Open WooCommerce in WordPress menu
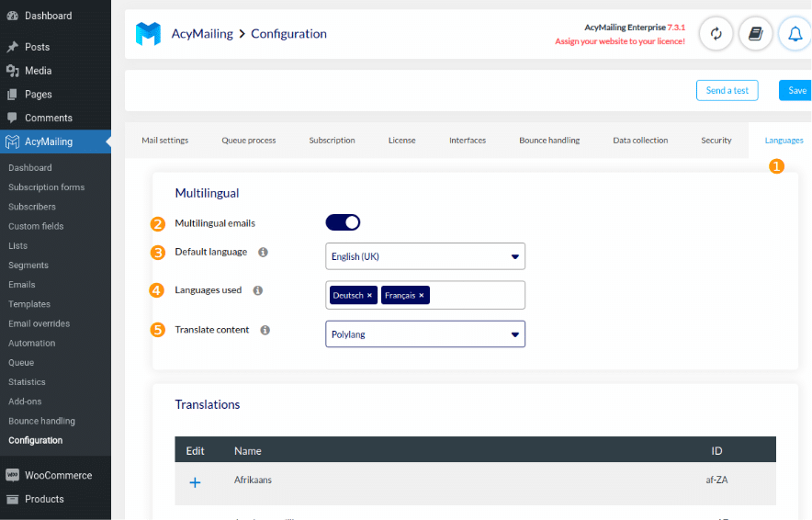The image size is (812, 520). click(x=59, y=475)
